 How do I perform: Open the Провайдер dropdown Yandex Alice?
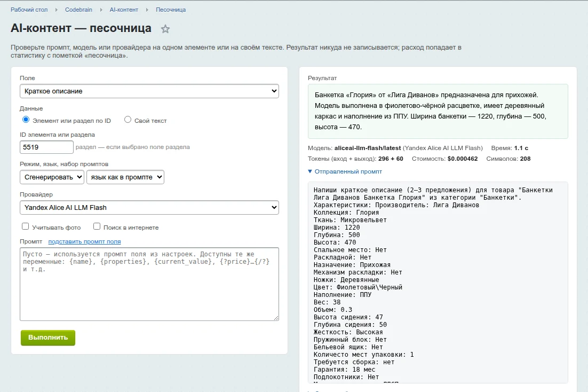(x=149, y=208)
